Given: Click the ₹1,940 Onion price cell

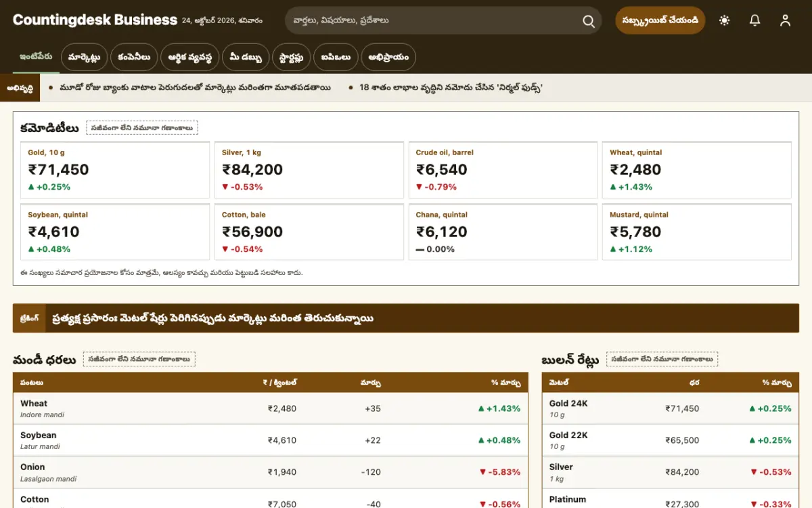Looking at the screenshot, I should 282,472.
